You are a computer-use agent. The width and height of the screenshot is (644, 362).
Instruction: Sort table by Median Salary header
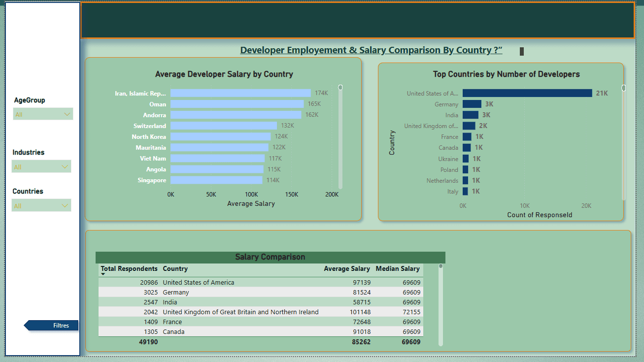(x=398, y=269)
